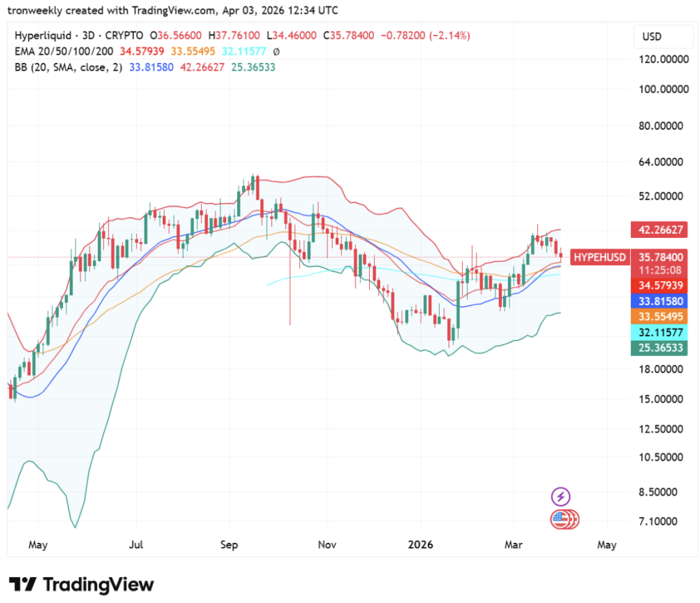Click the Nov label on the time axis
The width and height of the screenshot is (700, 603).
pyautogui.click(x=327, y=545)
